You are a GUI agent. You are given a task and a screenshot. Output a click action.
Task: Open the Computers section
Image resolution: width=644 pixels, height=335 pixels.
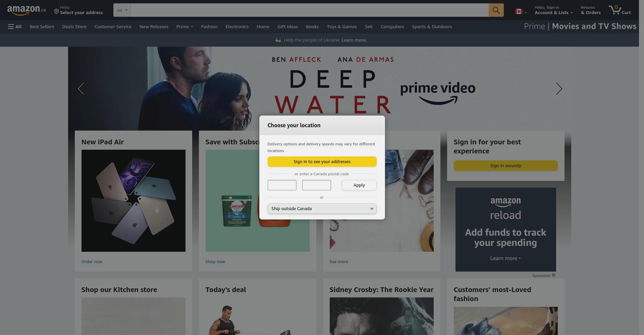(x=392, y=27)
